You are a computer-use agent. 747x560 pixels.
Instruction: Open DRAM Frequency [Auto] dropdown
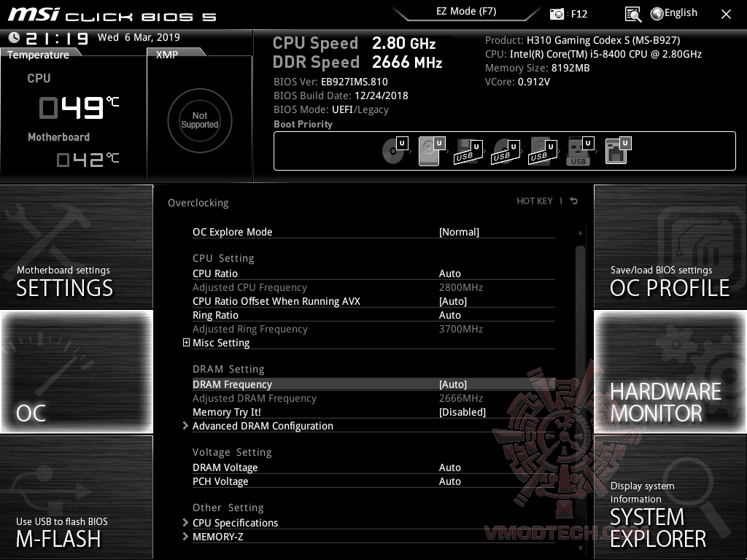pyautogui.click(x=452, y=384)
